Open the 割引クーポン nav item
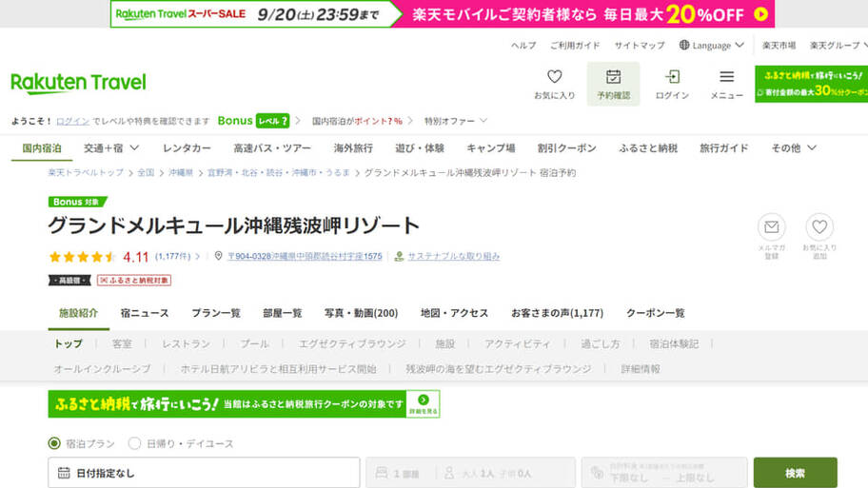Screen dimensions: 868x488 [x=566, y=147]
